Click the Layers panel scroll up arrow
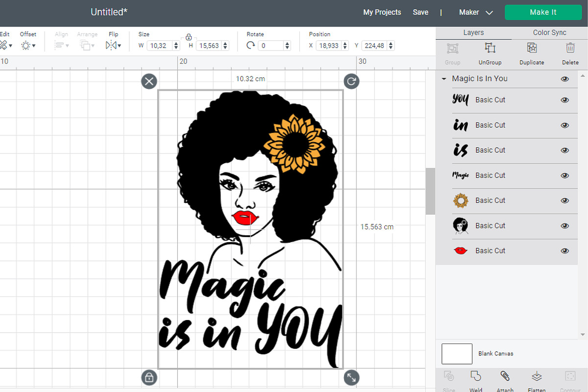This screenshot has height=392, width=588. [x=583, y=76]
